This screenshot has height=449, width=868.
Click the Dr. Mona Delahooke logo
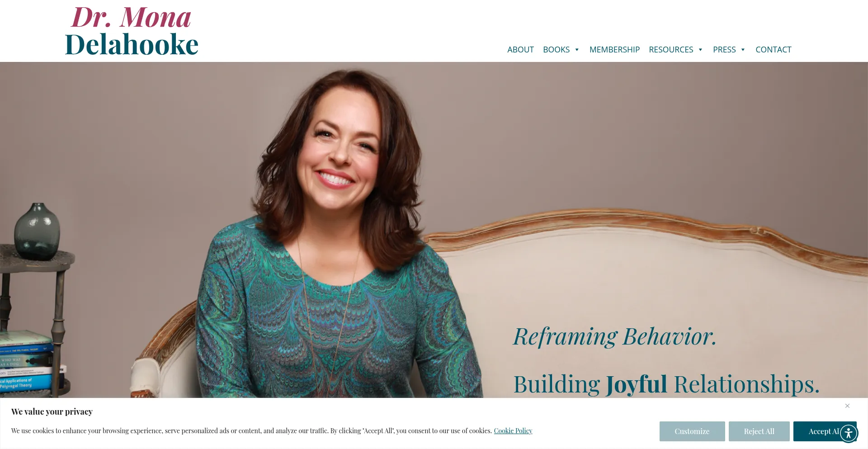point(132,31)
